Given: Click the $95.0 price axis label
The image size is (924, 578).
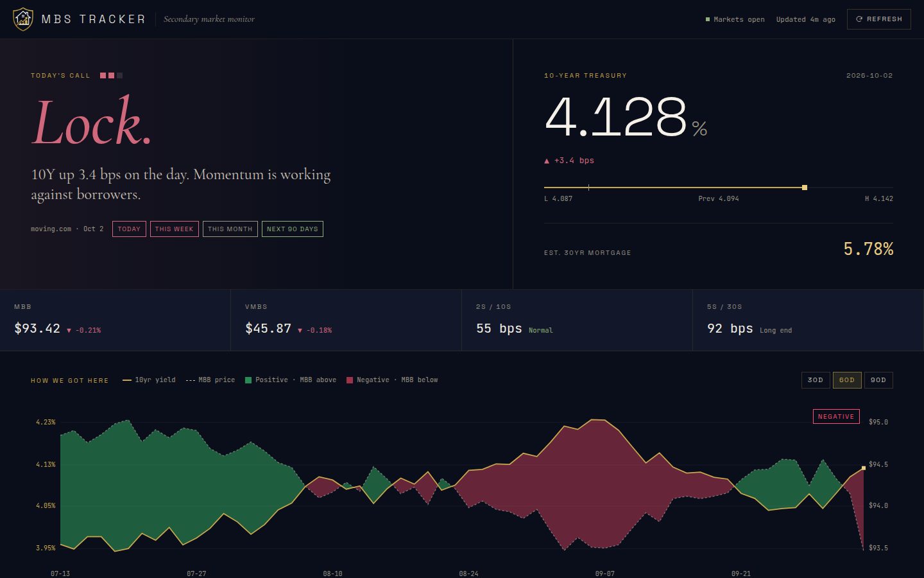Looking at the screenshot, I should click(x=878, y=423).
